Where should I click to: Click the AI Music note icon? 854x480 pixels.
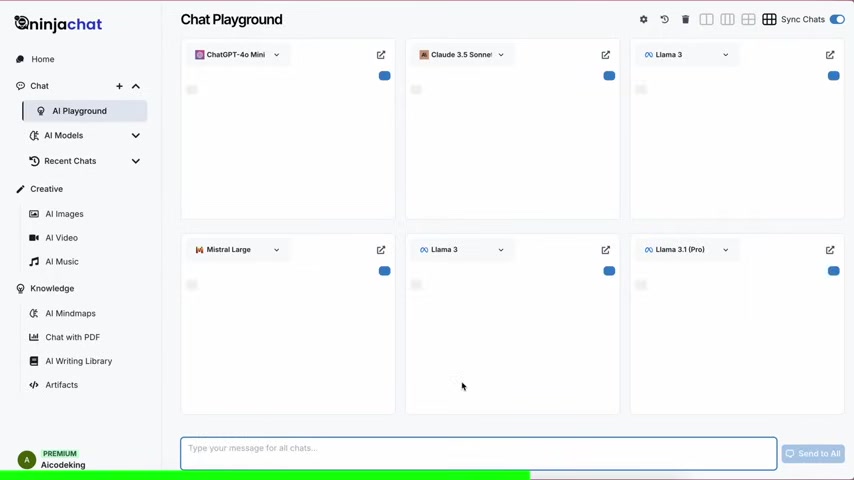click(x=34, y=262)
